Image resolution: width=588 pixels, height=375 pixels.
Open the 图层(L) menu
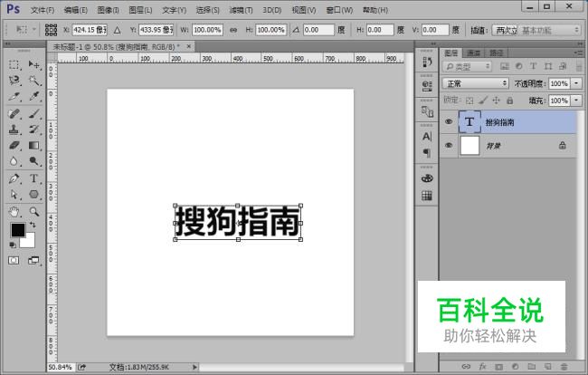[x=140, y=10]
